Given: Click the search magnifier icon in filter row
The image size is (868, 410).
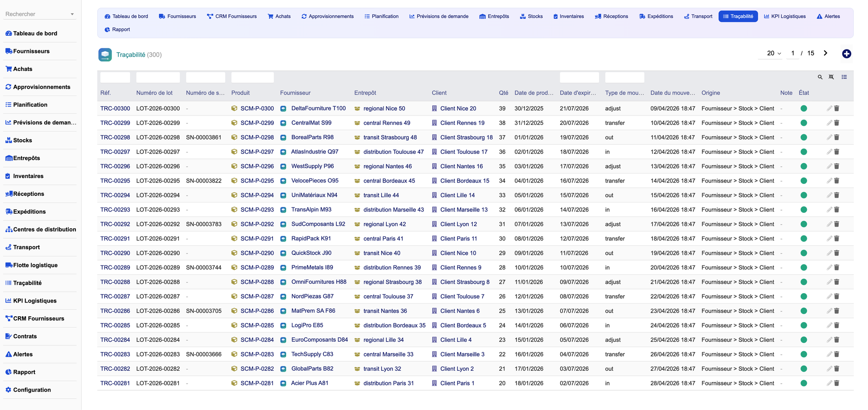Looking at the screenshot, I should [820, 77].
